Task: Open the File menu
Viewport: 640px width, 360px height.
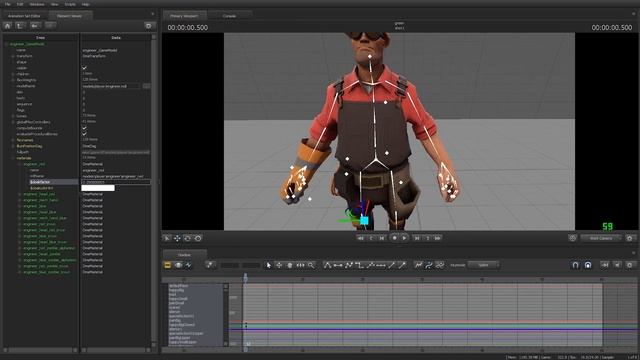Action: 8,4
